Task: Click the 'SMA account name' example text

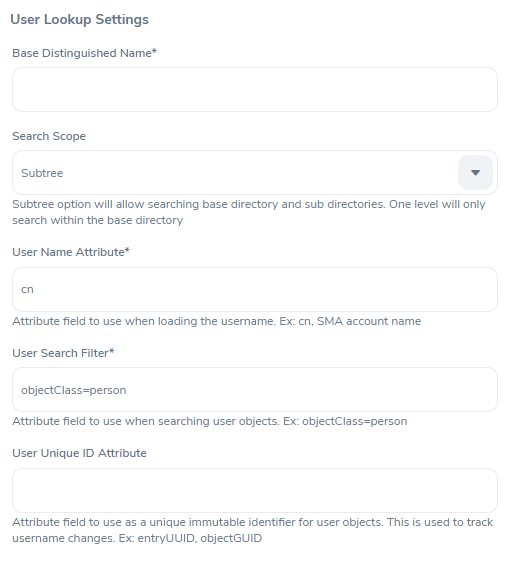Action: click(369, 321)
